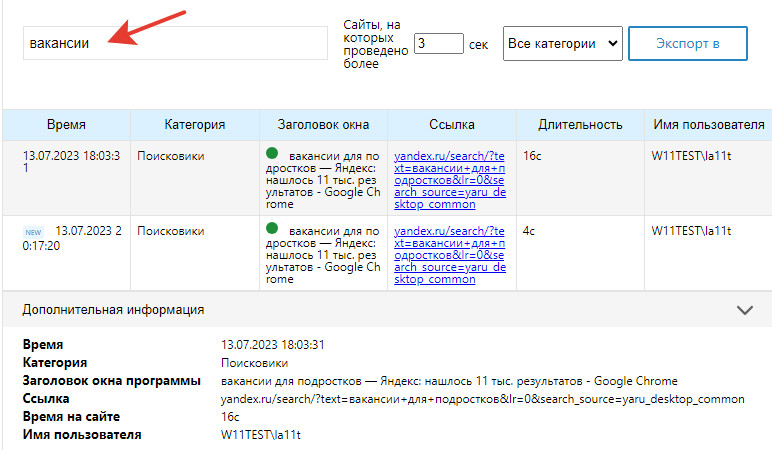Image resolution: width=772 pixels, height=450 pixels.
Task: Click the "Заголовок окна" column header
Action: coord(323,125)
